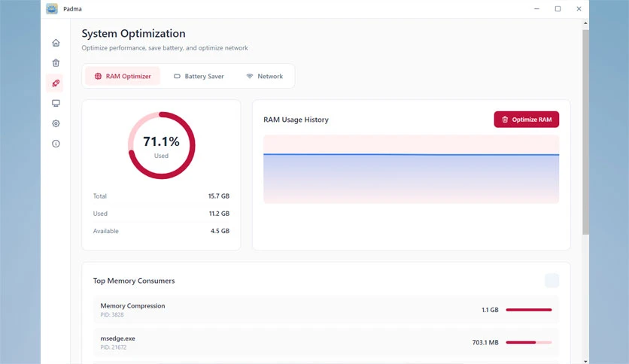
Task: Click the Padma app logo icon
Action: click(x=52, y=8)
